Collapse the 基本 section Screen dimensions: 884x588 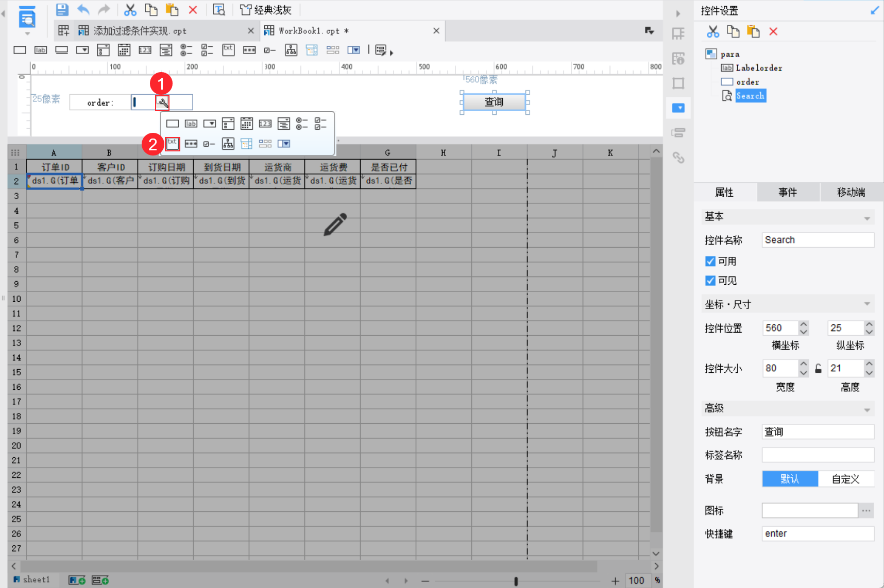867,218
